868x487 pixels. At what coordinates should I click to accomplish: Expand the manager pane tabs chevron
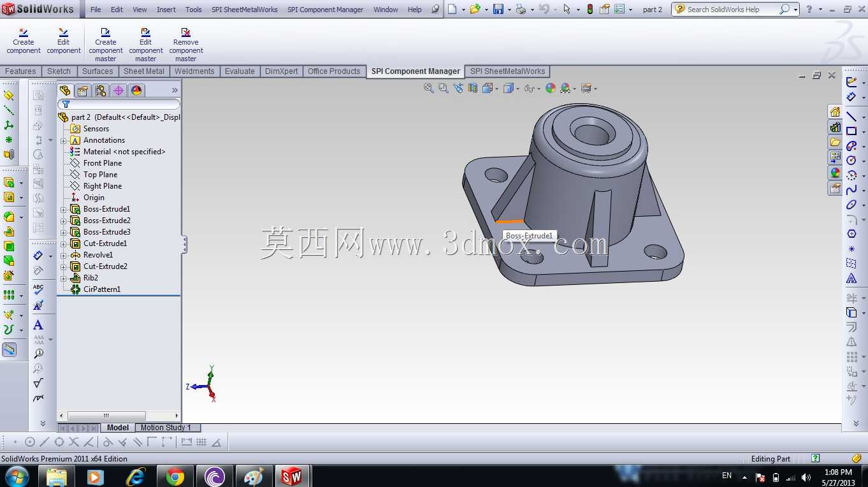coord(175,91)
